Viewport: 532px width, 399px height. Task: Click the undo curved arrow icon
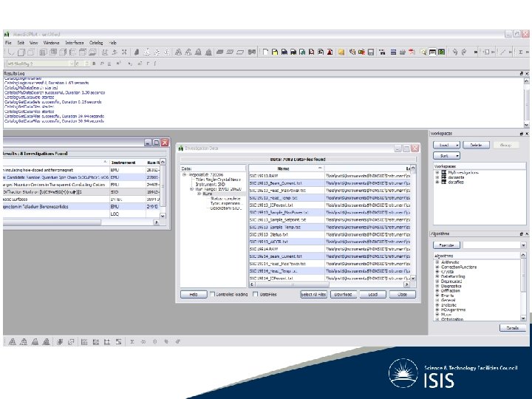[454, 52]
